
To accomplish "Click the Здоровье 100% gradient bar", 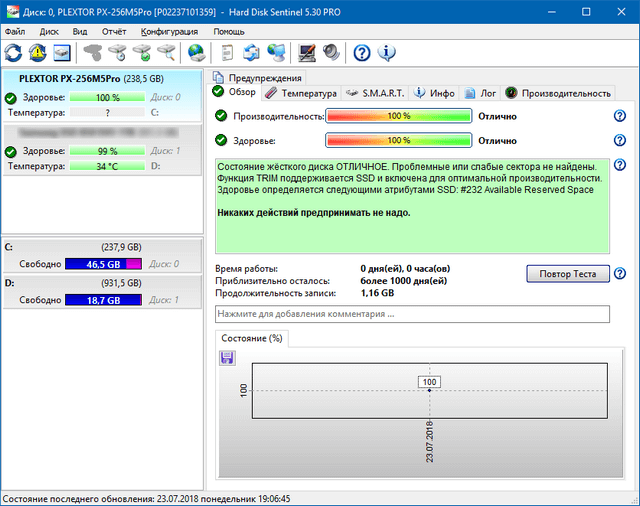I will 398,141.
